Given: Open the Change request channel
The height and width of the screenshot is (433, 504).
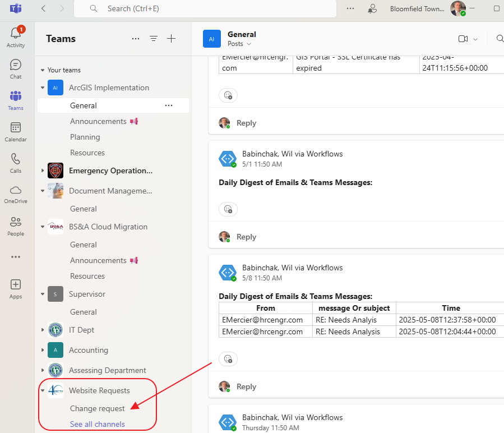Looking at the screenshot, I should (97, 408).
